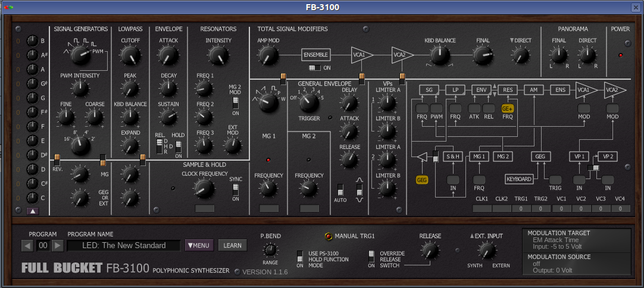
Task: Toggle the MG 2 MOD switch in Resonators
Action: 235,103
